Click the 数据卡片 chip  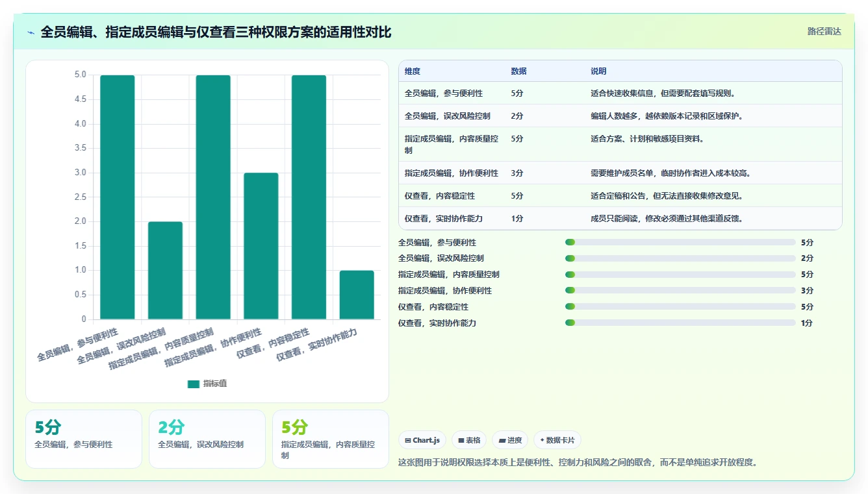(557, 440)
